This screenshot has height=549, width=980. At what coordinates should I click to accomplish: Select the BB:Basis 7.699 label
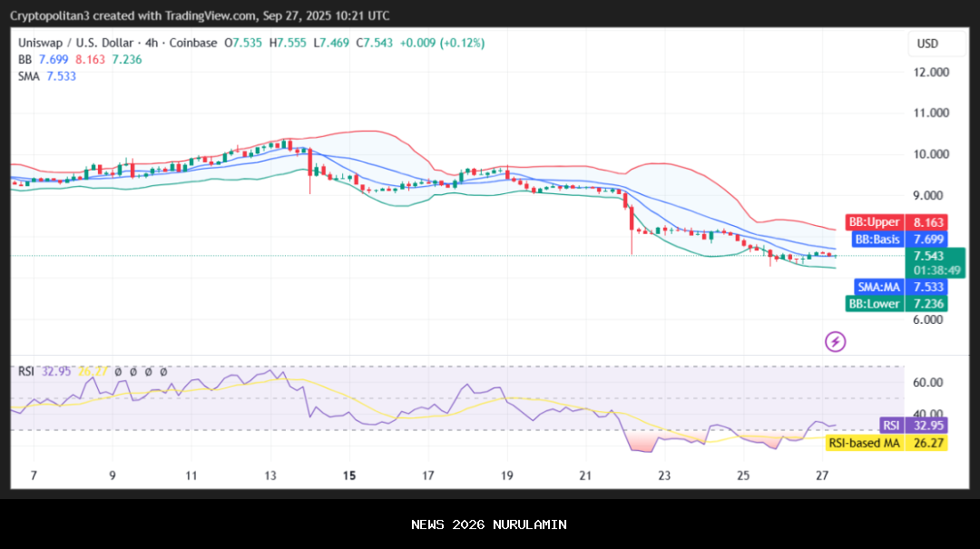(899, 240)
